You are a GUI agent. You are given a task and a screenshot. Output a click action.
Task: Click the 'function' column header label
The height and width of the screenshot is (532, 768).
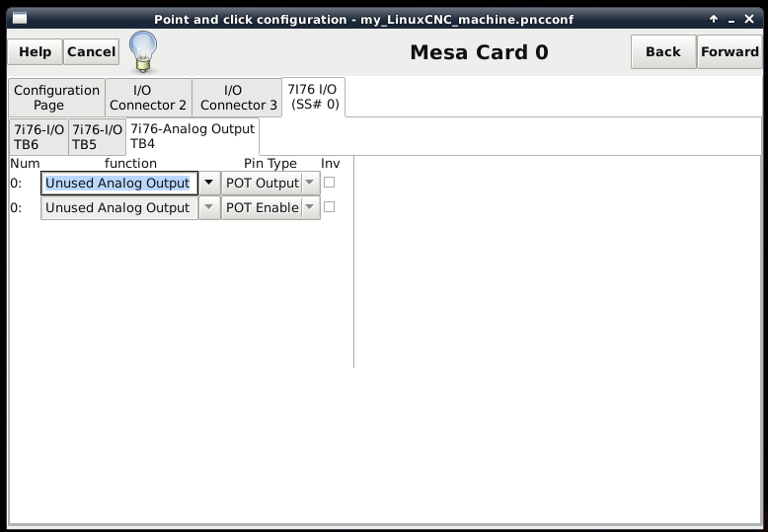[130, 163]
